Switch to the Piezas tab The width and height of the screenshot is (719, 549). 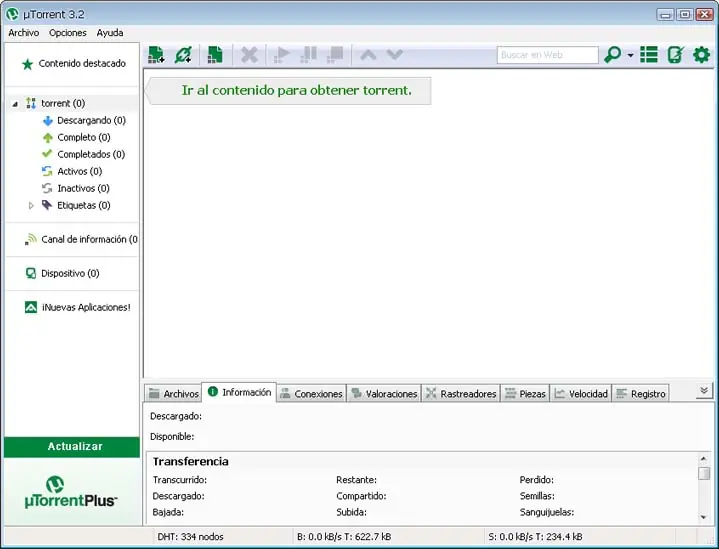tap(525, 394)
